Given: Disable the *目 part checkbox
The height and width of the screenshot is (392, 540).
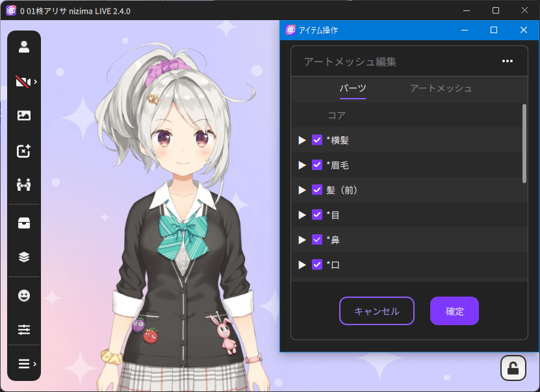Looking at the screenshot, I should (x=317, y=215).
